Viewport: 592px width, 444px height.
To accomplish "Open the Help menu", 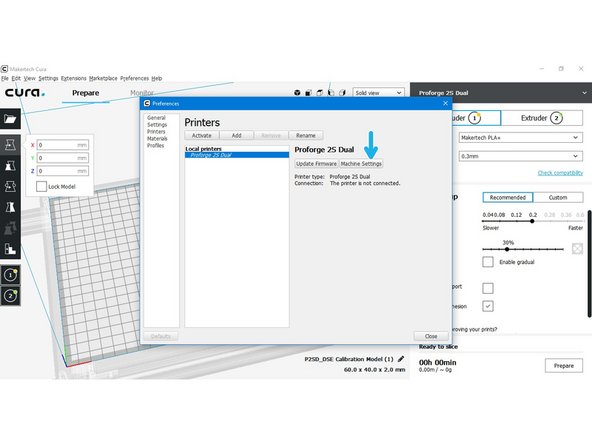I will [x=157, y=78].
